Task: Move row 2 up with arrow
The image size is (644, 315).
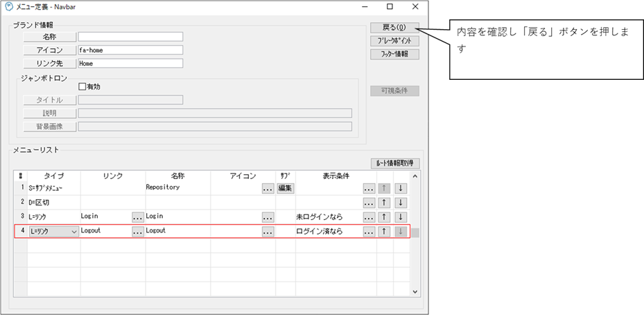Action: (x=385, y=203)
